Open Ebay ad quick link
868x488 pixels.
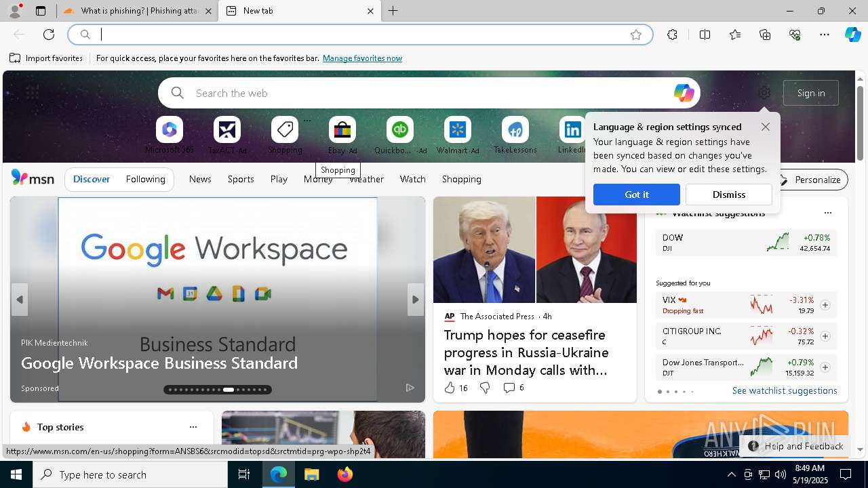342,136
